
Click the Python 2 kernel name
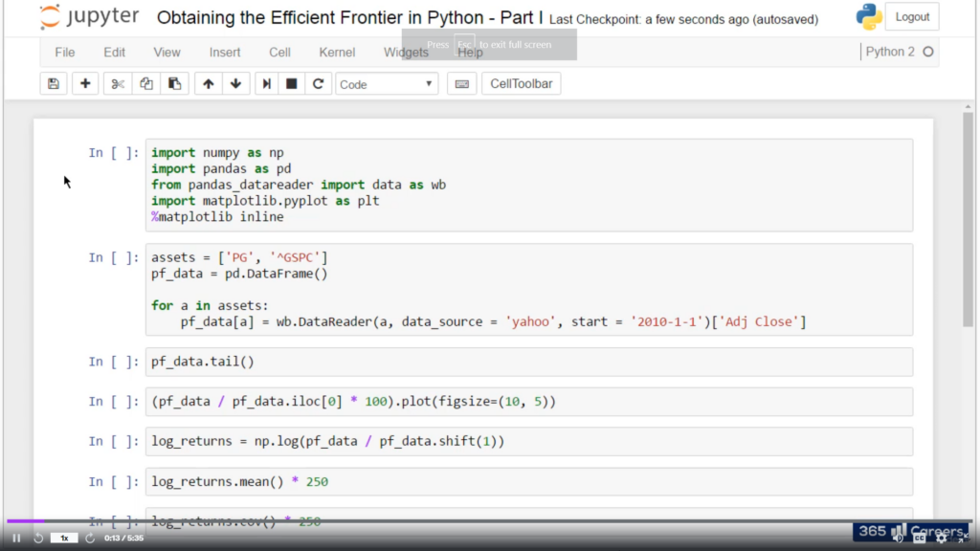890,52
